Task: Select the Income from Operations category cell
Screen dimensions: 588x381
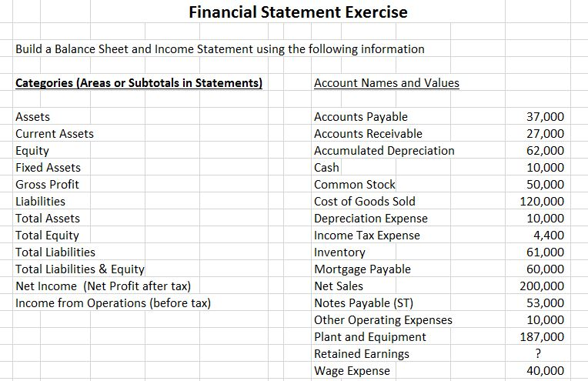Action: (113, 303)
